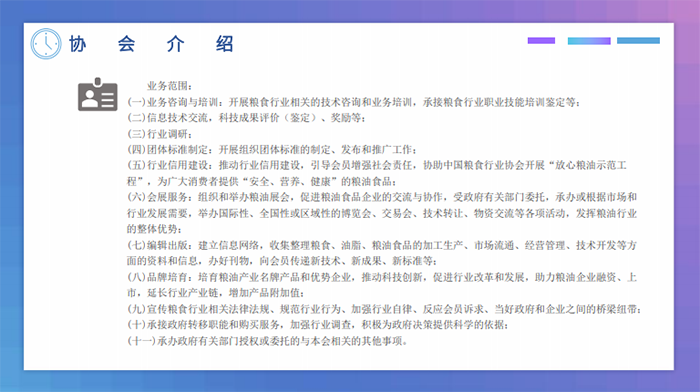Select item (九) 宣传粮食行业相关法律法规 line
Screen dimensions: 700x392
pos(384,309)
